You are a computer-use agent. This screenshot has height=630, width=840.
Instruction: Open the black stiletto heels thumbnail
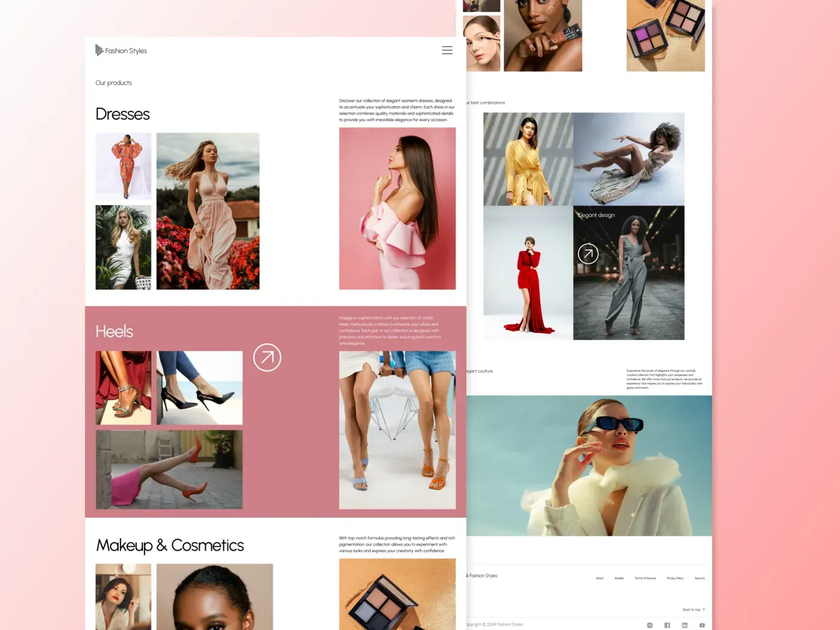click(200, 388)
